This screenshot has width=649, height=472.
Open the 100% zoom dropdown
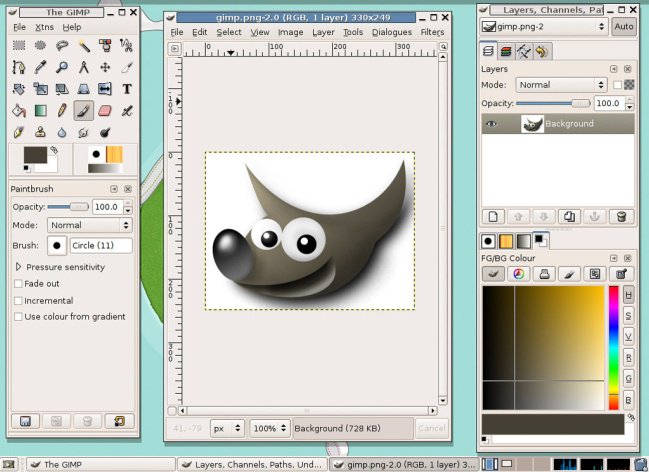(269, 428)
